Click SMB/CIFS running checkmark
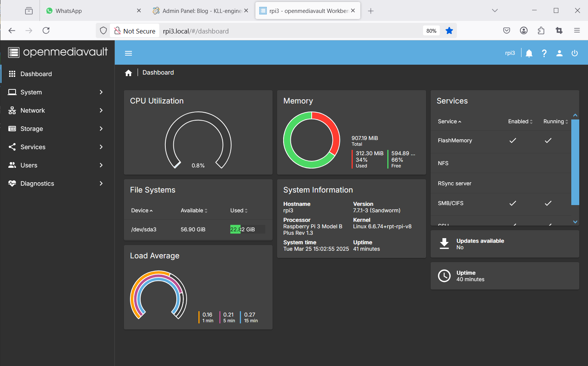 point(548,203)
